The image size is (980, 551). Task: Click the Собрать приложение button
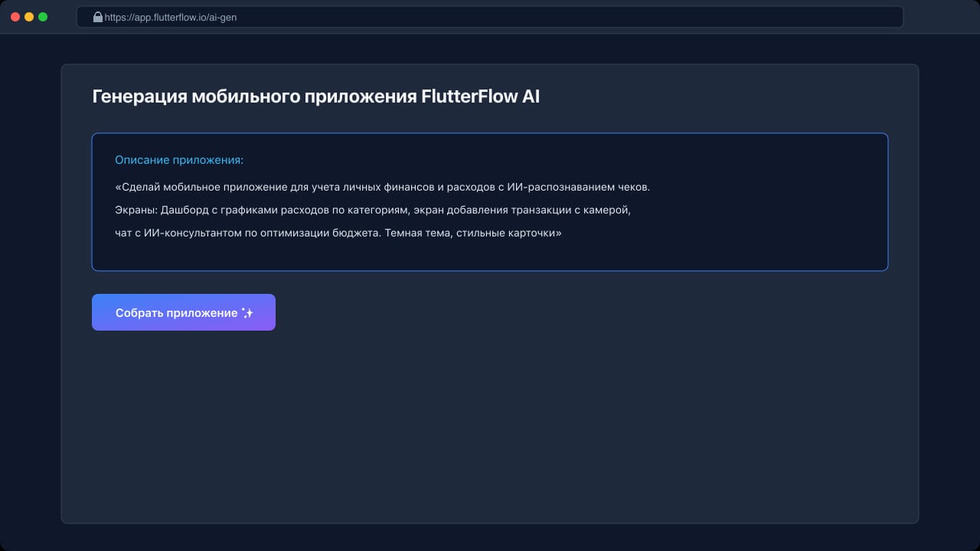coord(184,312)
